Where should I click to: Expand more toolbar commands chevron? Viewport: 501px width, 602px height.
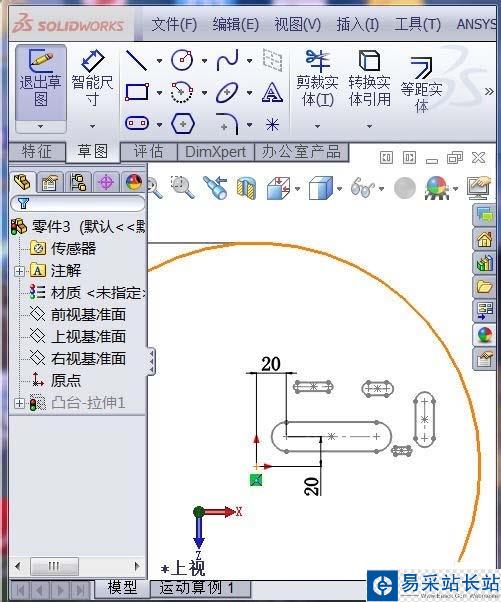pos(489,91)
